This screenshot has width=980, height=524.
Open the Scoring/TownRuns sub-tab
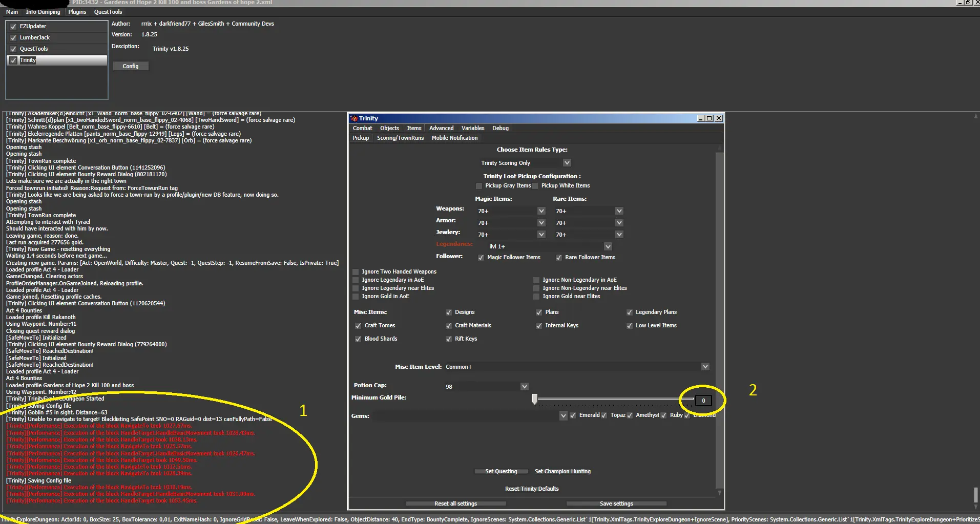(x=400, y=138)
